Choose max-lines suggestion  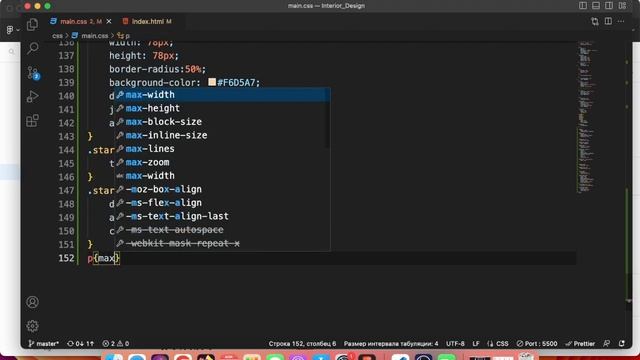pyautogui.click(x=222, y=149)
